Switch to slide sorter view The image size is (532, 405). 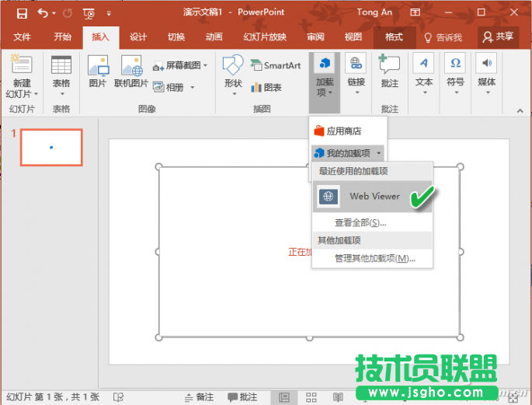311,397
